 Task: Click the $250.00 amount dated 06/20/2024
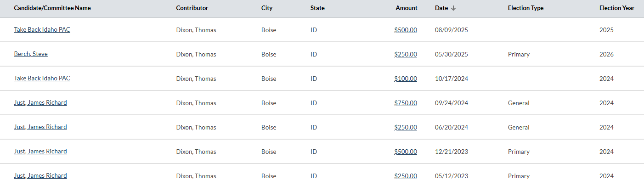click(406, 128)
